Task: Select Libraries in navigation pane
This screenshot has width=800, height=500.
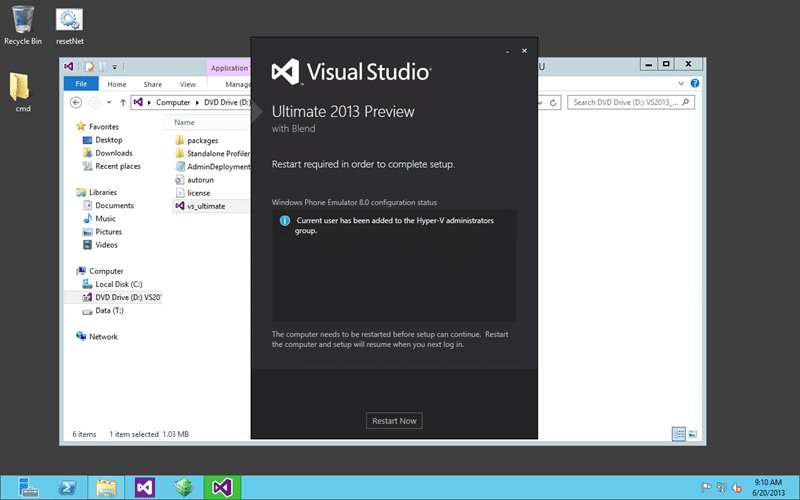Action: (x=103, y=192)
